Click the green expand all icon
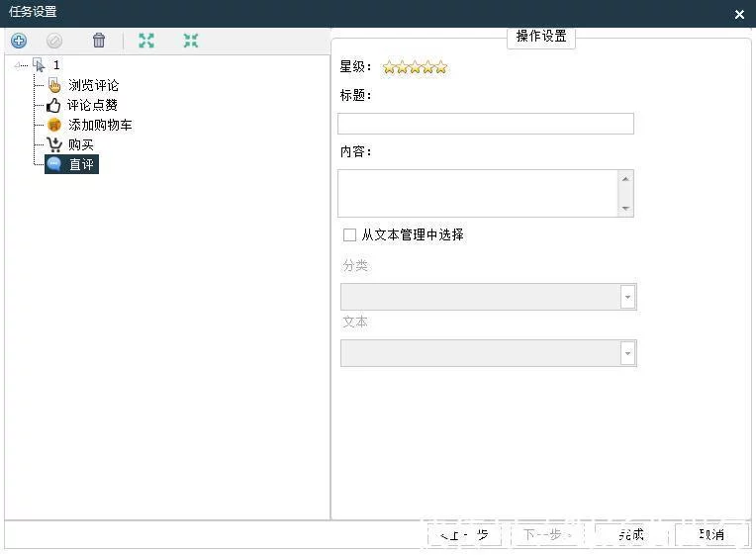The height and width of the screenshot is (555, 756). pyautogui.click(x=146, y=41)
